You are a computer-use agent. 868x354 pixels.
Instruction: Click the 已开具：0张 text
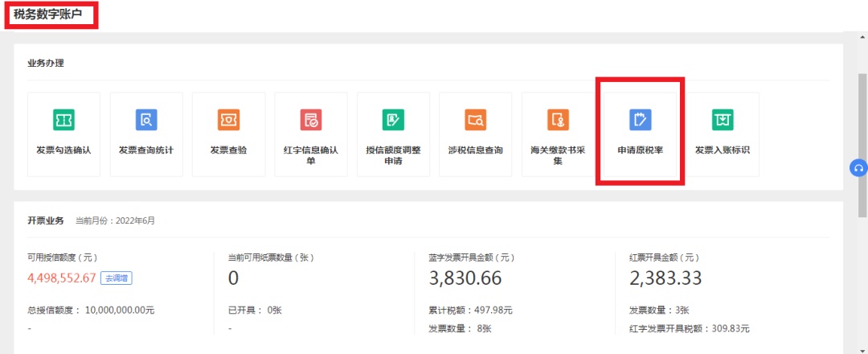[x=256, y=311]
